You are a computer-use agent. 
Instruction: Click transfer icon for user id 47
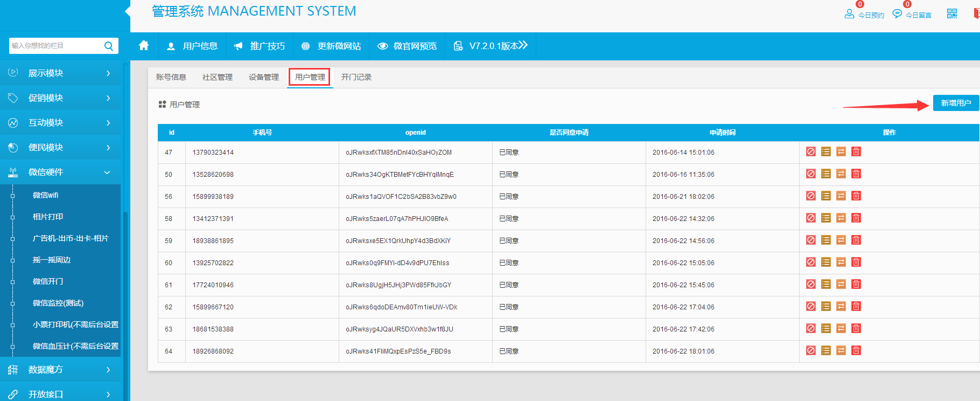point(841,151)
